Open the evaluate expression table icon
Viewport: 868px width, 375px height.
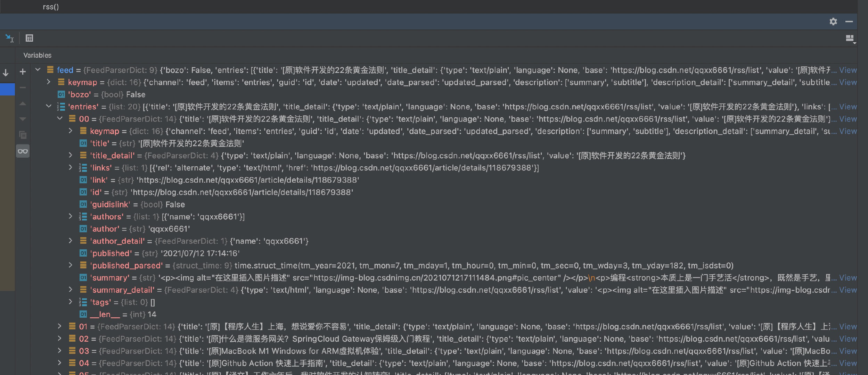click(x=29, y=38)
